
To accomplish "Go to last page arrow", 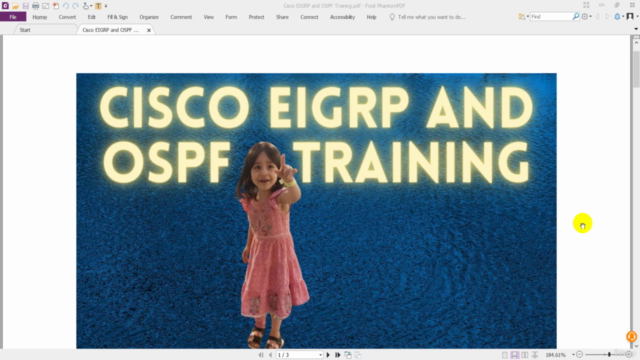I will 338,355.
